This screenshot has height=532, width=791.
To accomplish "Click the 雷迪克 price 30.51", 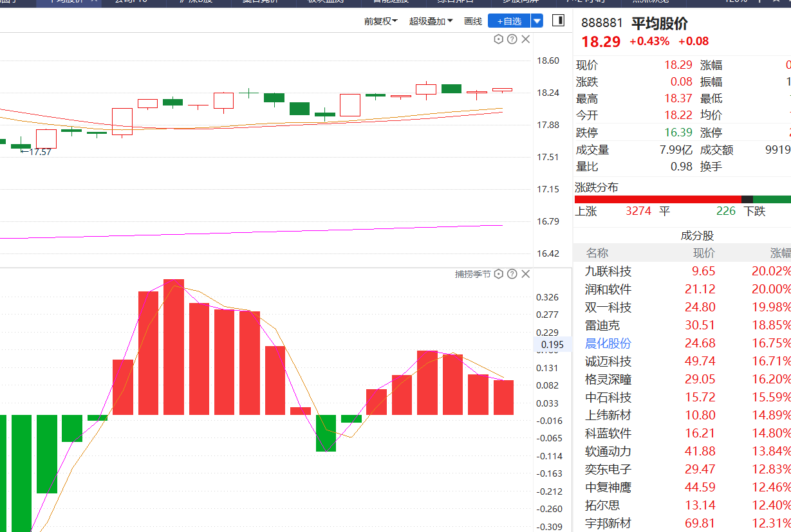I will 700,326.
